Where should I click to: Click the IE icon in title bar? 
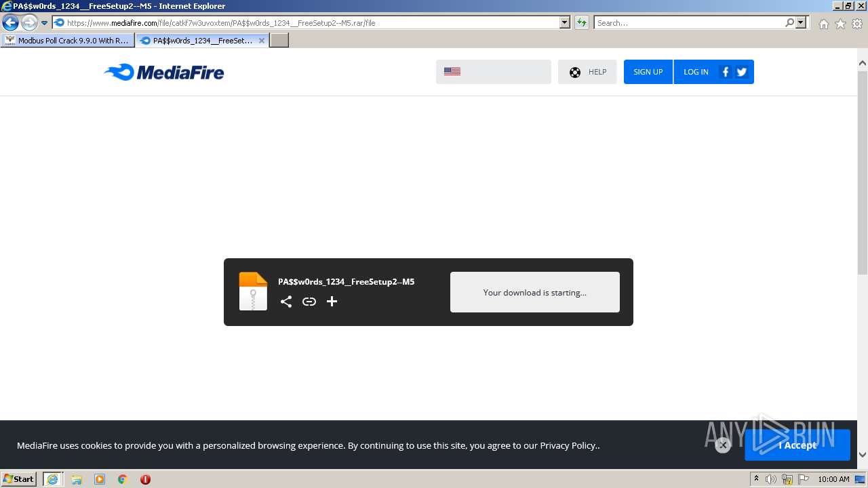(7, 5)
